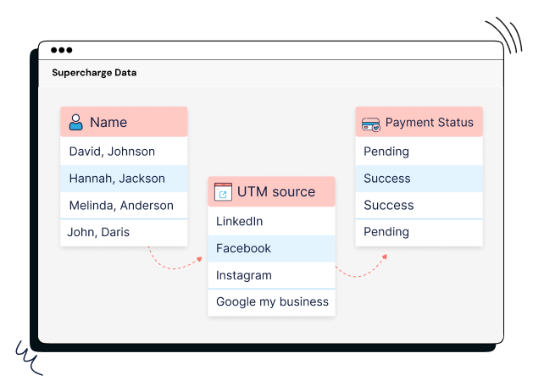The image size is (533, 392).
Task: Click the David, Johnson row
Action: point(124,152)
